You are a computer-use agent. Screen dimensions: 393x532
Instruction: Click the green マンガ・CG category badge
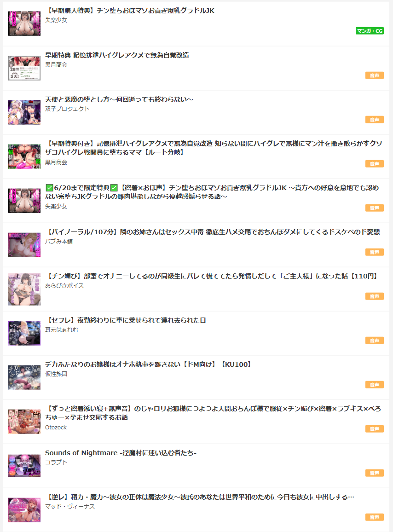370,31
